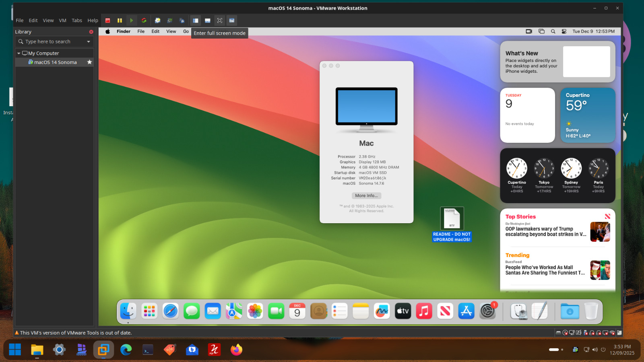Shut down the guest with the red stop icon
This screenshot has height=362, width=644.
tap(108, 21)
